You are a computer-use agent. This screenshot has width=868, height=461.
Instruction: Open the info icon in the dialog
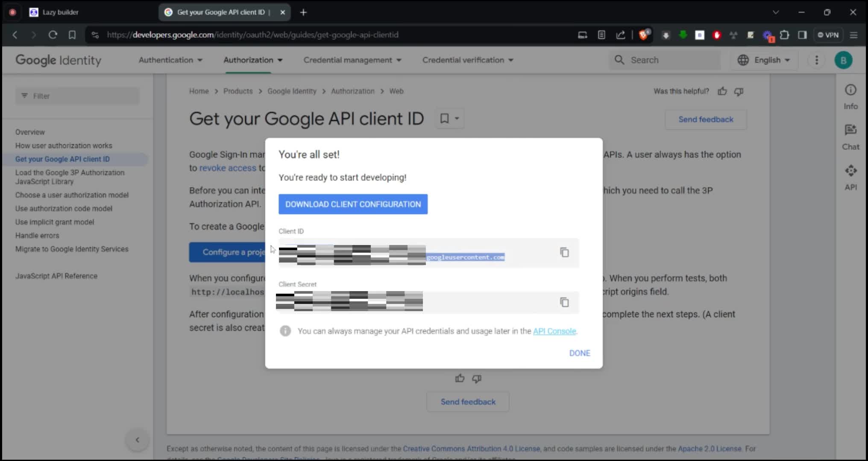tap(285, 331)
